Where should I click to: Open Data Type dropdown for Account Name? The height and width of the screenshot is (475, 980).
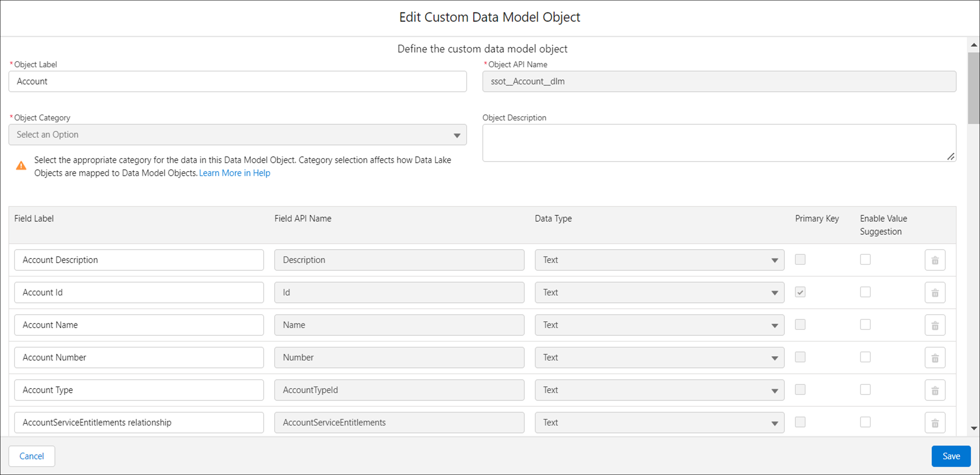(660, 325)
